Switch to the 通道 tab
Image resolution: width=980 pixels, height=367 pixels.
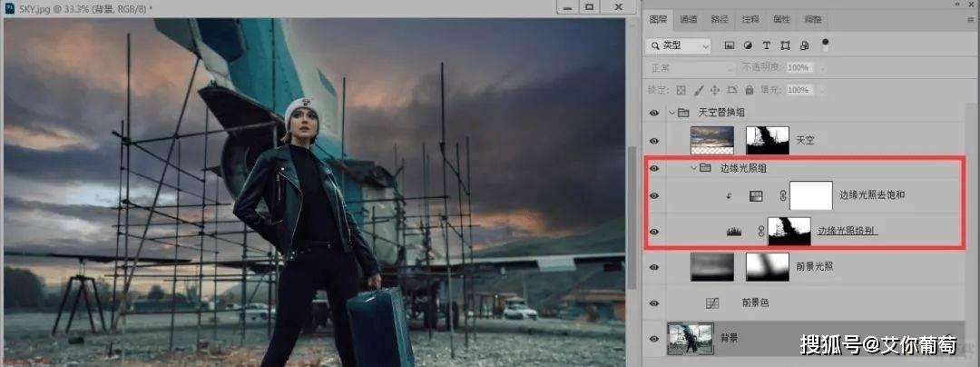[690, 19]
